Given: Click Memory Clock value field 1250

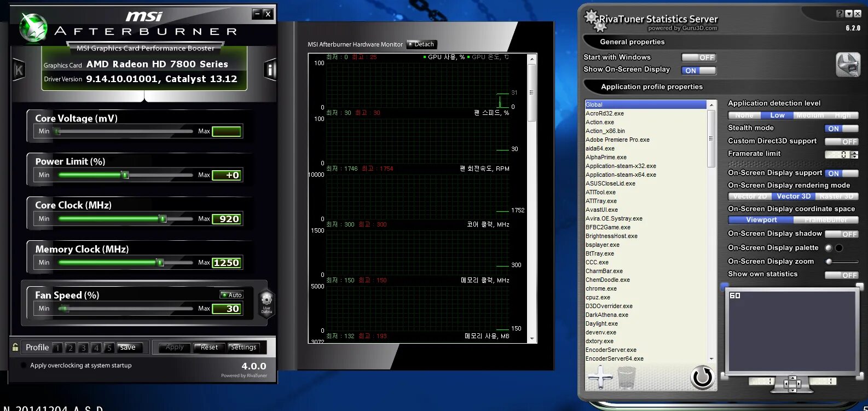Looking at the screenshot, I should pos(227,263).
